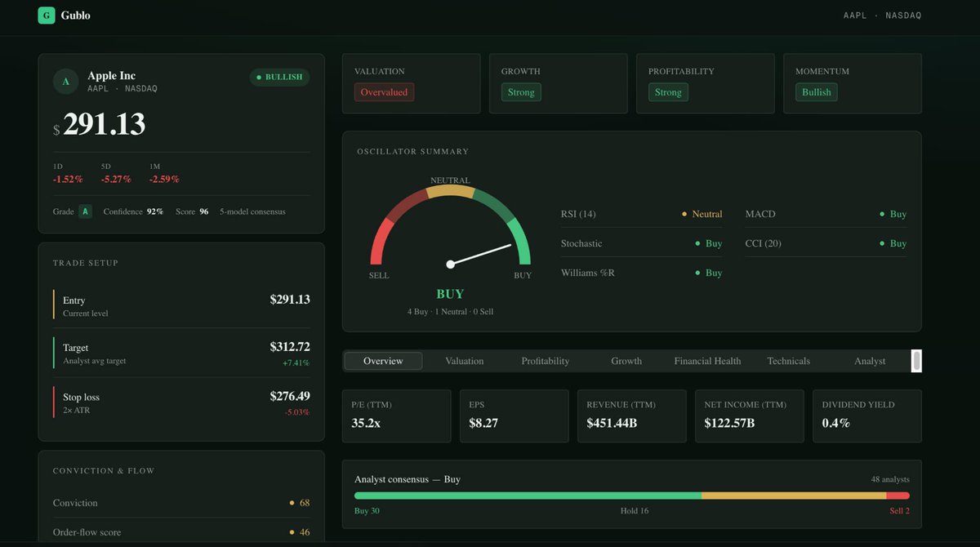Click the P/E (TTM) 35.2x card
The image size is (980, 547).
[x=396, y=416]
